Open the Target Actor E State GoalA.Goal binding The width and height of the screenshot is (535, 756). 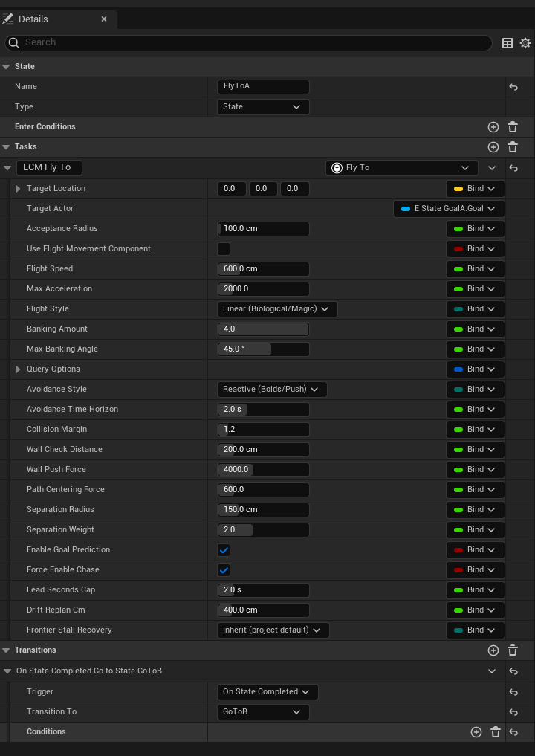point(450,209)
